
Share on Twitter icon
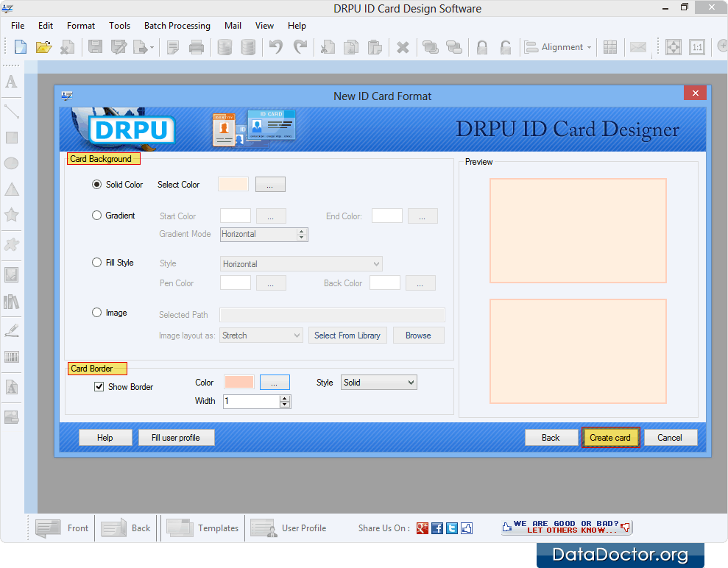[452, 528]
